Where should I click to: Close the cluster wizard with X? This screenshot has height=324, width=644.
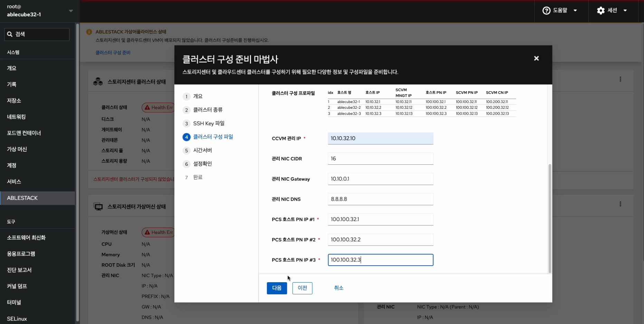[536, 58]
